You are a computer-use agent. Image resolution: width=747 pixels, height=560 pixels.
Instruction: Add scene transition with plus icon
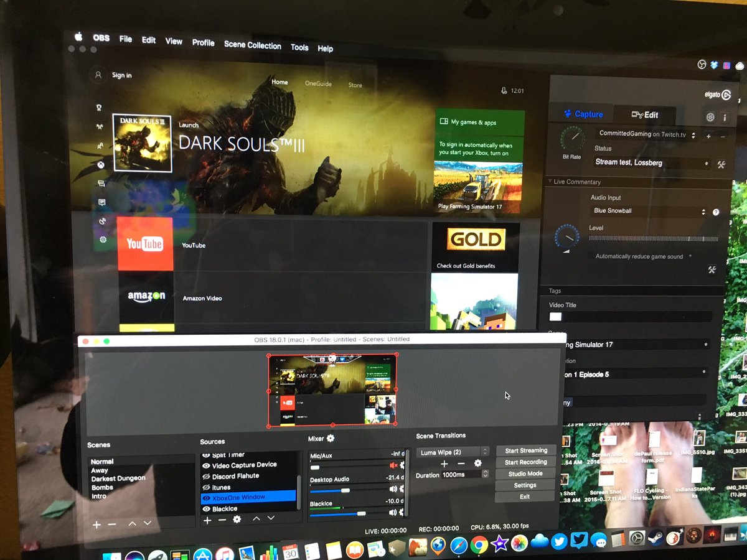pos(444,464)
